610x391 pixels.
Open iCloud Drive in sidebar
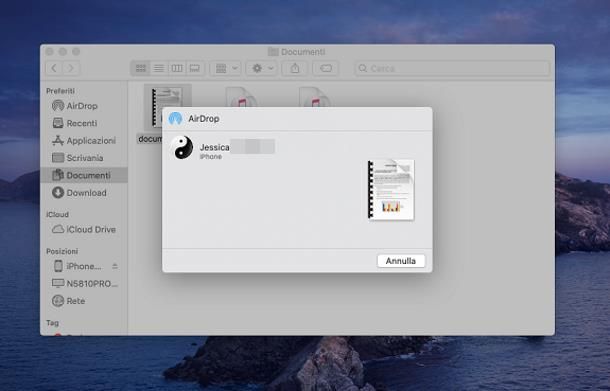click(x=84, y=230)
